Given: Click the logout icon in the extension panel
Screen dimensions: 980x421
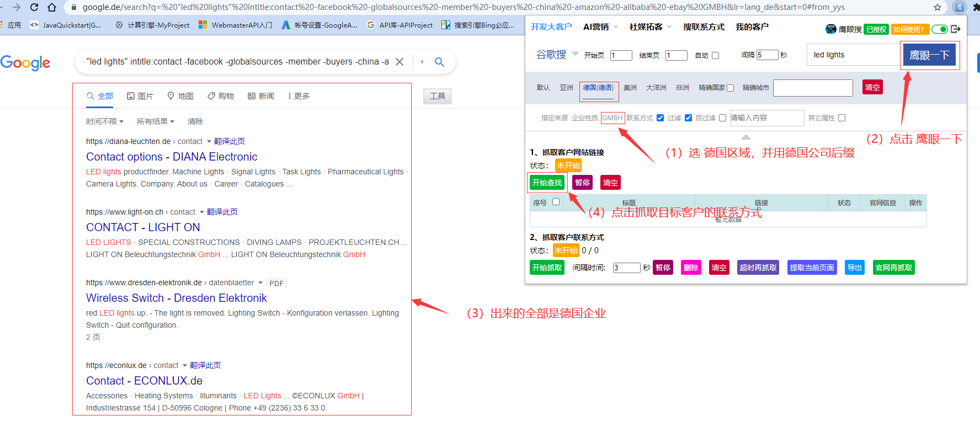Looking at the screenshot, I should pos(956,29).
